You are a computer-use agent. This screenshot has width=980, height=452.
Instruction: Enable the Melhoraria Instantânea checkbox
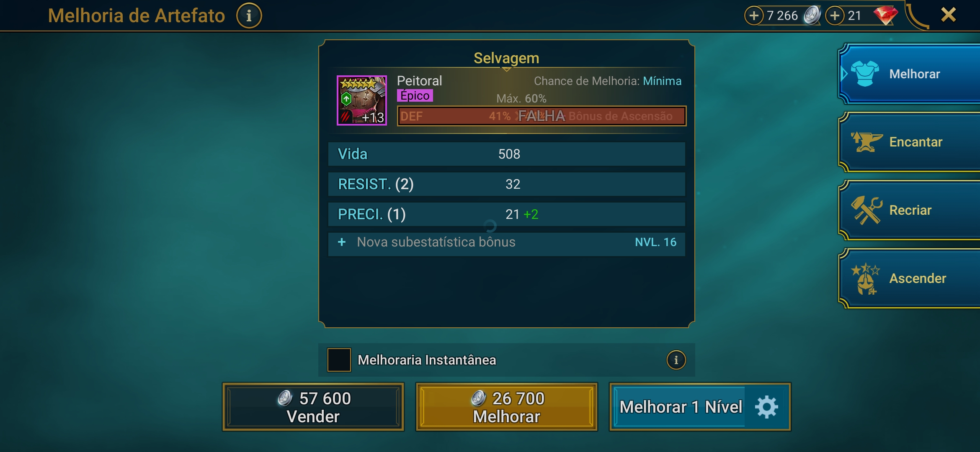[x=339, y=360]
